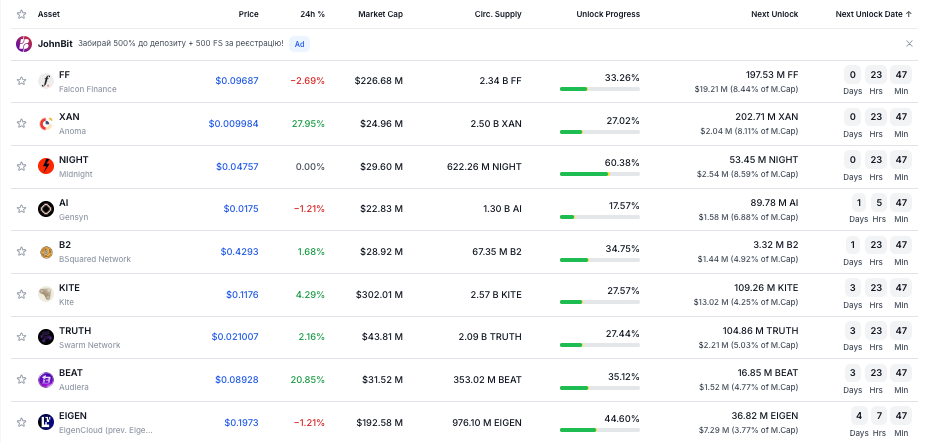Image resolution: width=928 pixels, height=443 pixels.
Task: Click the Audiera BEAT coin logo
Action: (x=46, y=380)
